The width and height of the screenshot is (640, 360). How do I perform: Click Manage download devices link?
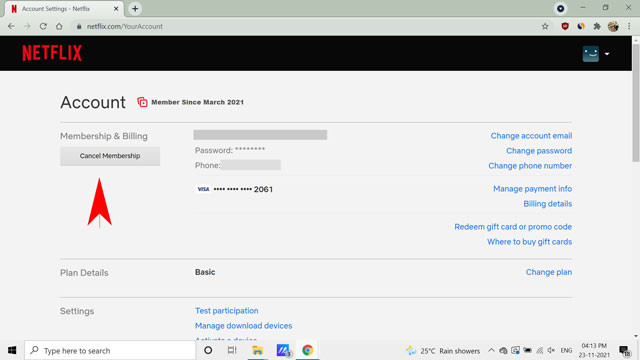pos(243,326)
